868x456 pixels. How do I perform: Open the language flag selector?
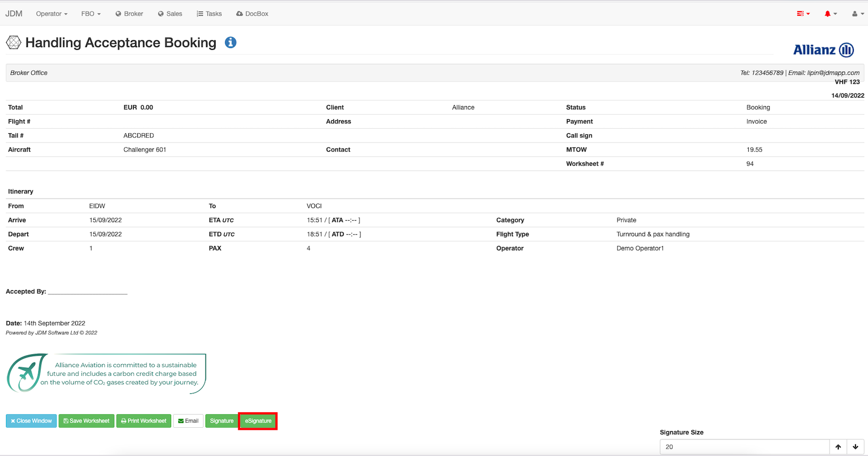[x=803, y=14]
